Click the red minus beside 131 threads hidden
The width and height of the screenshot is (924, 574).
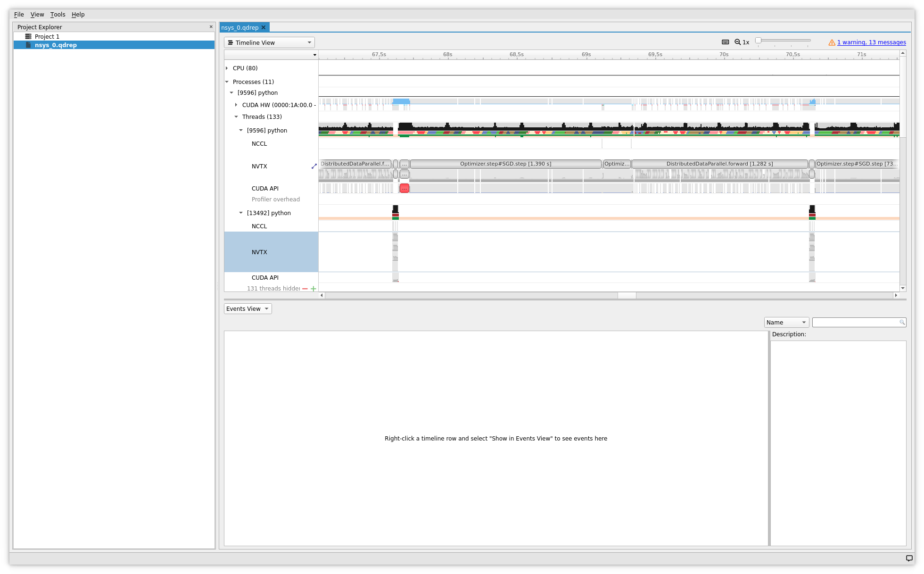305,288
